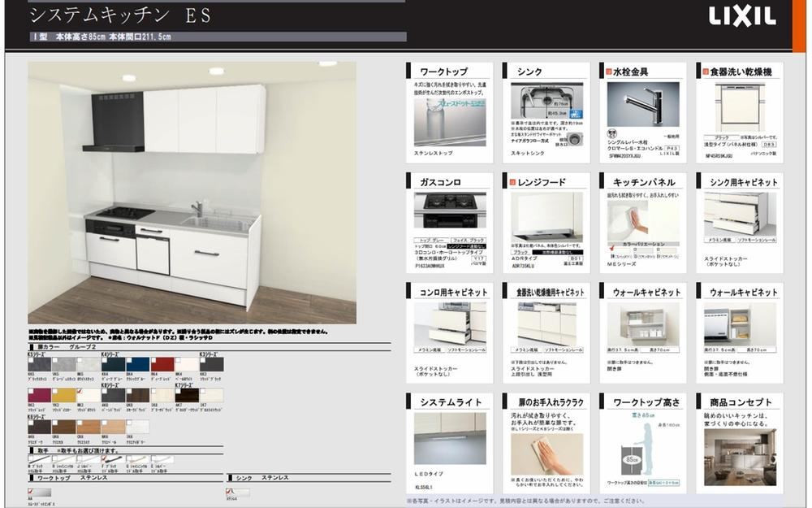This screenshot has height=508, width=812.
Task: Click the K4シリーズ label
Action: (110, 354)
